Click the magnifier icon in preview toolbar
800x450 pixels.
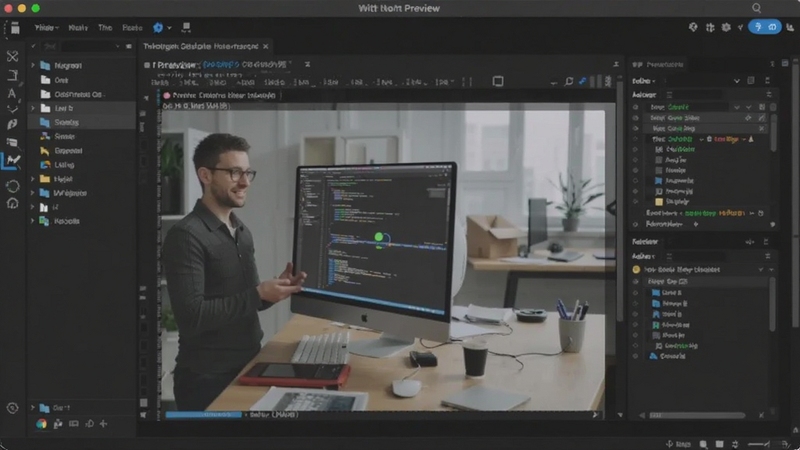569,81
